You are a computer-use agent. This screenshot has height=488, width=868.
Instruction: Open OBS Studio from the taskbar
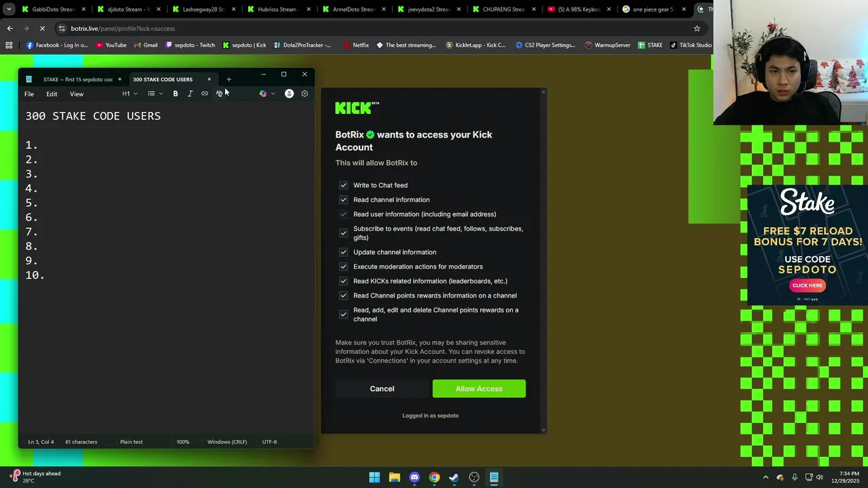point(474,477)
